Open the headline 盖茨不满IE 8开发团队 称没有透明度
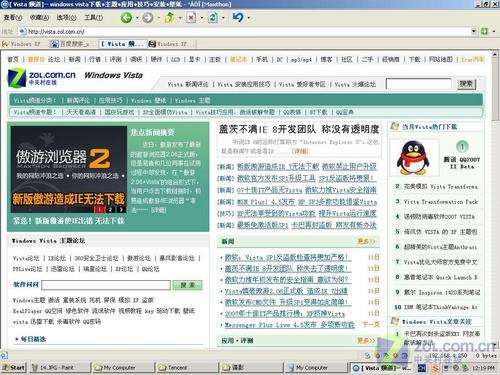Image resolution: width=500 pixels, height=375 pixels. pos(299,129)
